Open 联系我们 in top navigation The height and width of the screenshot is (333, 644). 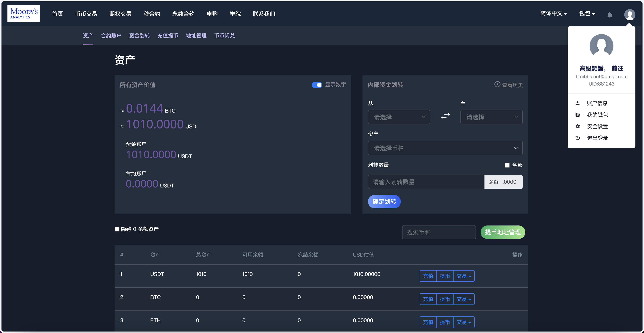coord(264,14)
